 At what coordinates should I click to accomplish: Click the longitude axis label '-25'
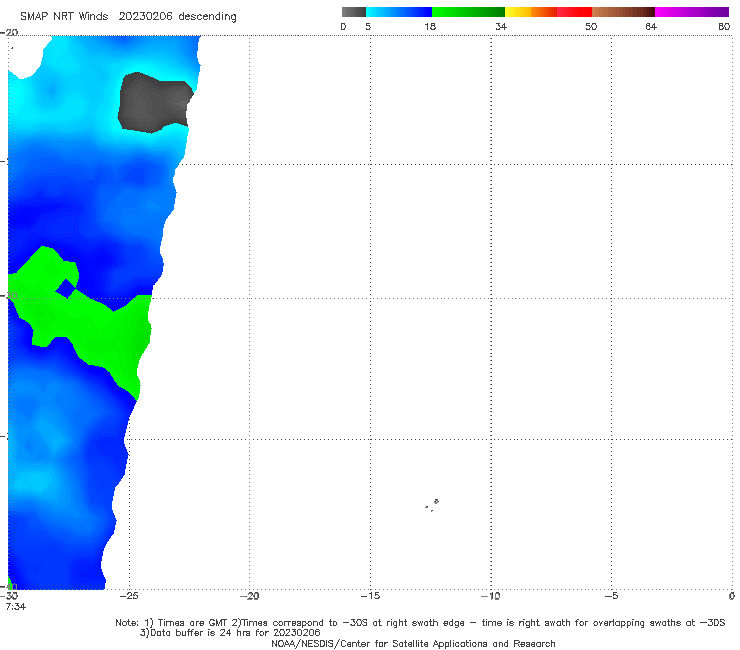(x=129, y=596)
